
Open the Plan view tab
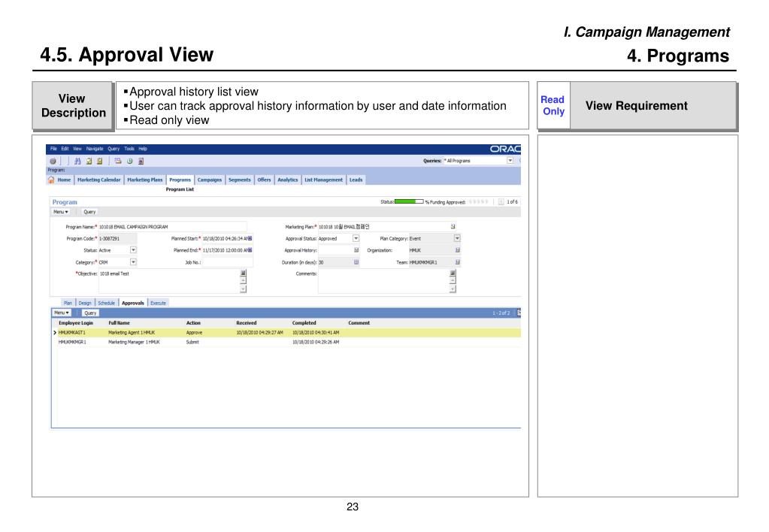point(68,303)
